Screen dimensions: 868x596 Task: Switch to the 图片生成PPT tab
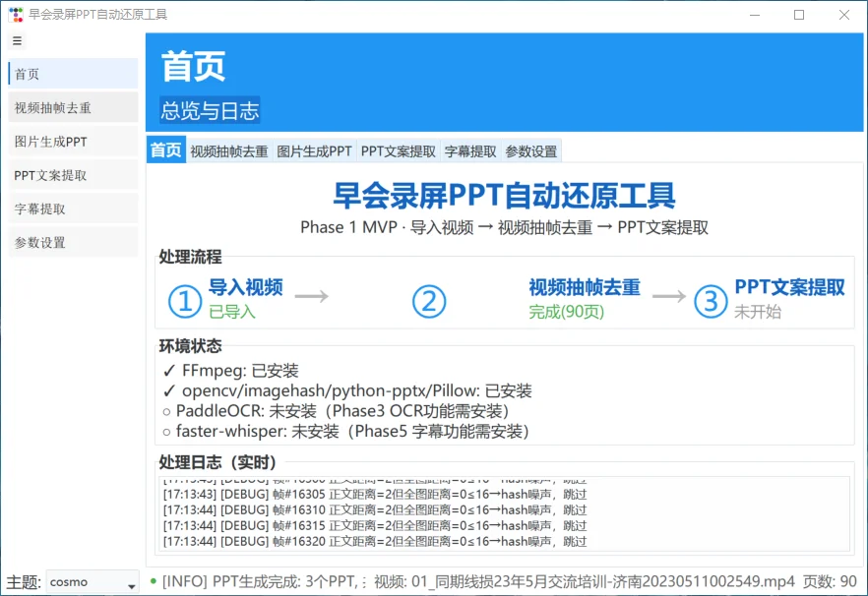314,151
